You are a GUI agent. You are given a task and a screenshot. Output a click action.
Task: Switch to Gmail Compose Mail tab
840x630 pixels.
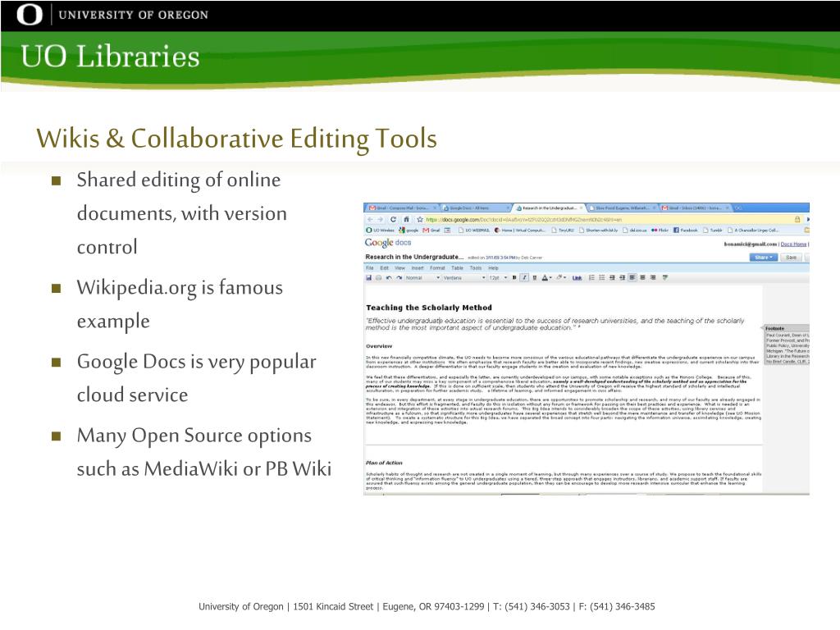[x=402, y=208]
